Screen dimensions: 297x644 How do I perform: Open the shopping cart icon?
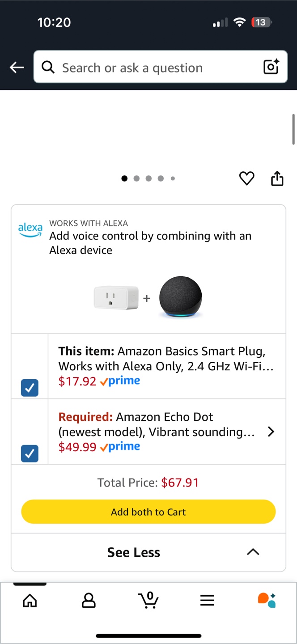[148, 600]
